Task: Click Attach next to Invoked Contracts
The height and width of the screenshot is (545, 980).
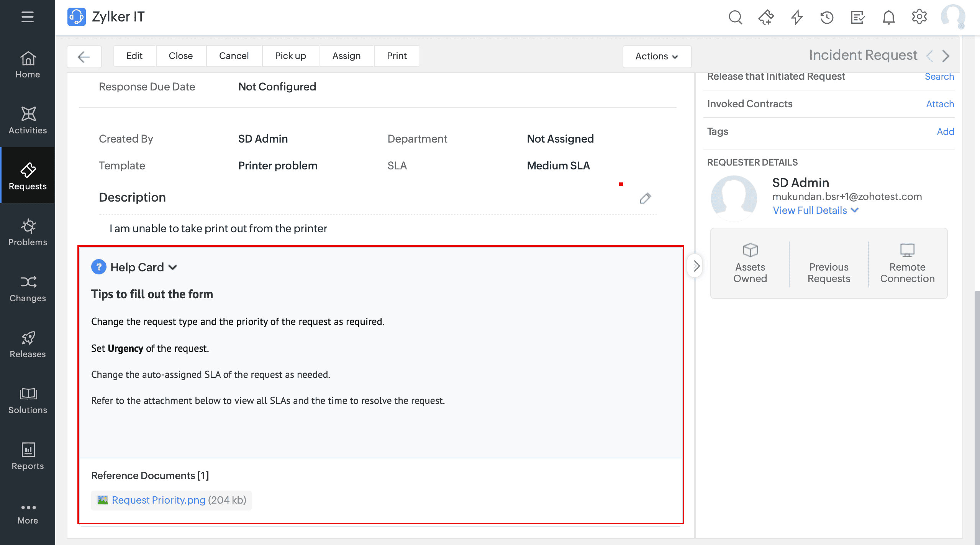Action: (939, 104)
